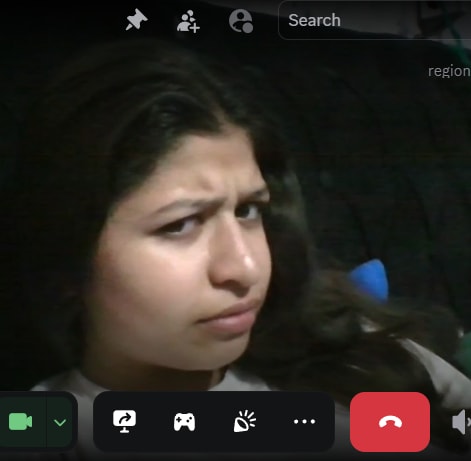
Task: Expand camera options chevron
Action: pyautogui.click(x=60, y=422)
